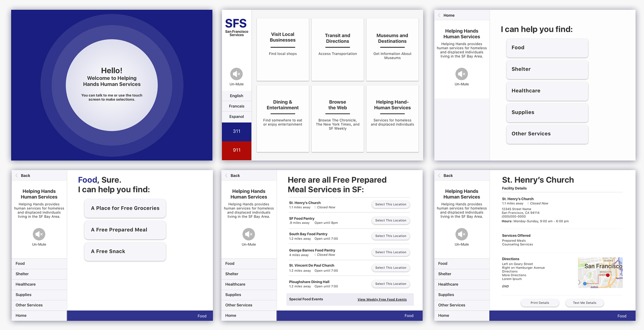644x330 pixels.
Task: Click the SFS San Francisco Services logo
Action: point(236,27)
